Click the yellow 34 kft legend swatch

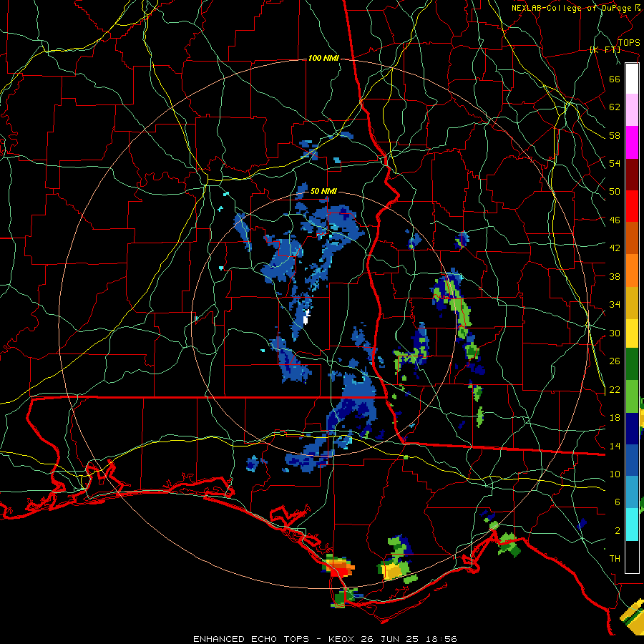(632, 333)
